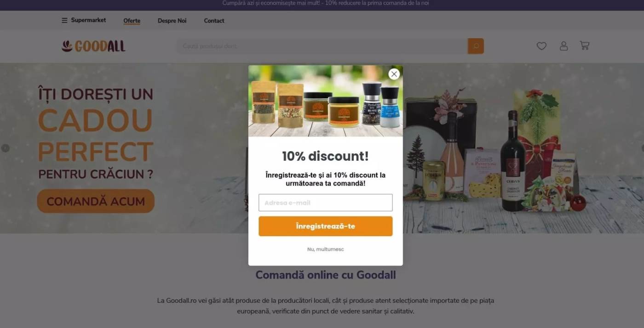Decline with Nu, mulțumesc link
This screenshot has height=328, width=644.
tap(325, 249)
